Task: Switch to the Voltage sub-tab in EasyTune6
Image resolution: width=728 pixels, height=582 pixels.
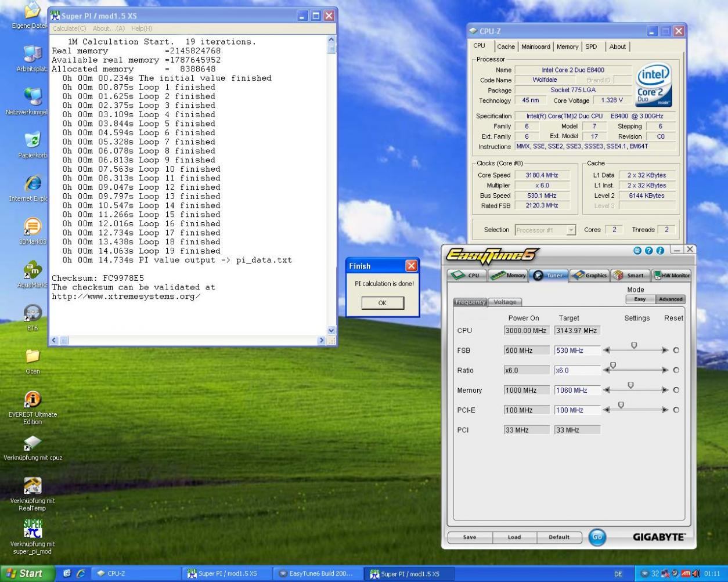Action: tap(504, 302)
